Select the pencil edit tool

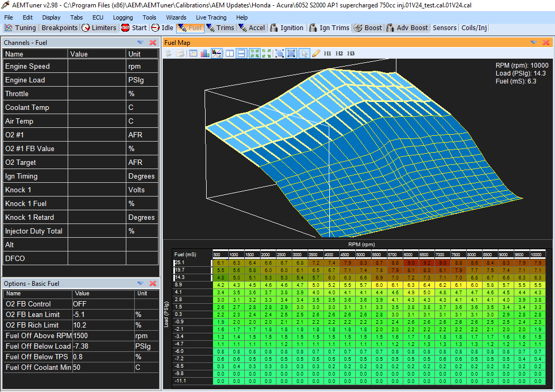click(x=316, y=53)
